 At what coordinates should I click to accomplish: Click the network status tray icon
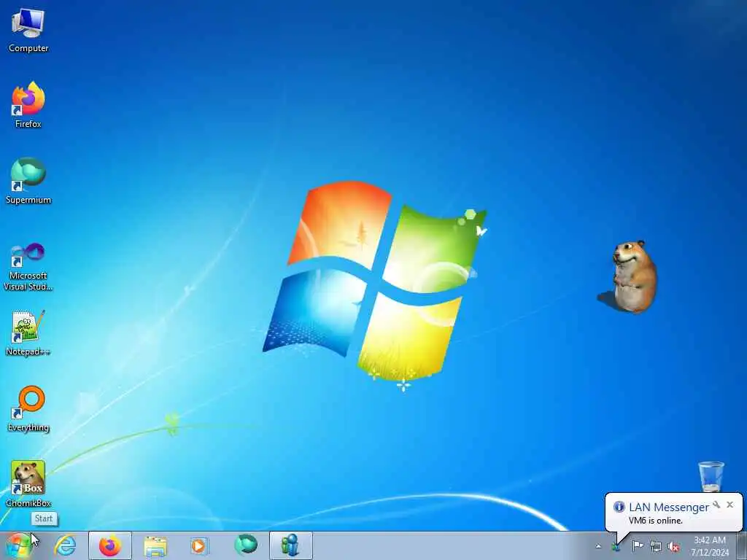pyautogui.click(x=656, y=546)
